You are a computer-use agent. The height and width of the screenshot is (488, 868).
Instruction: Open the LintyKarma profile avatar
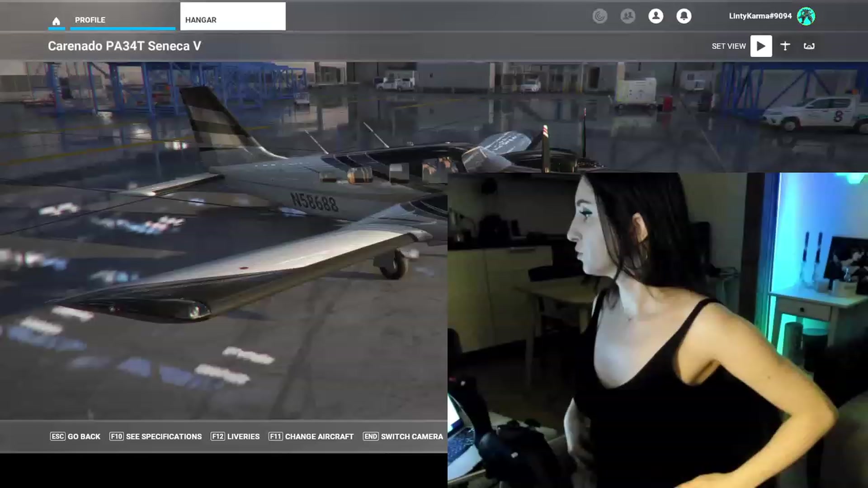806,16
